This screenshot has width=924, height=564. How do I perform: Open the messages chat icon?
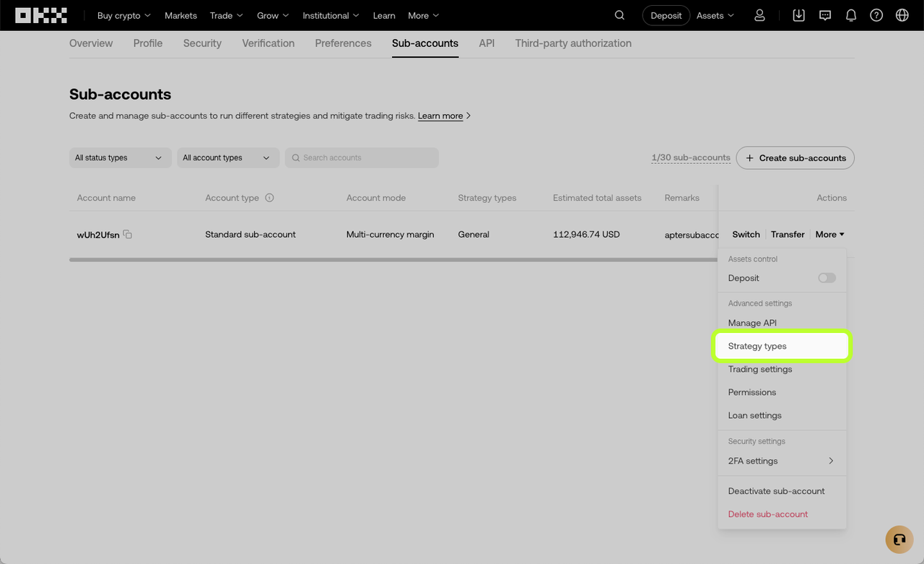(x=824, y=14)
